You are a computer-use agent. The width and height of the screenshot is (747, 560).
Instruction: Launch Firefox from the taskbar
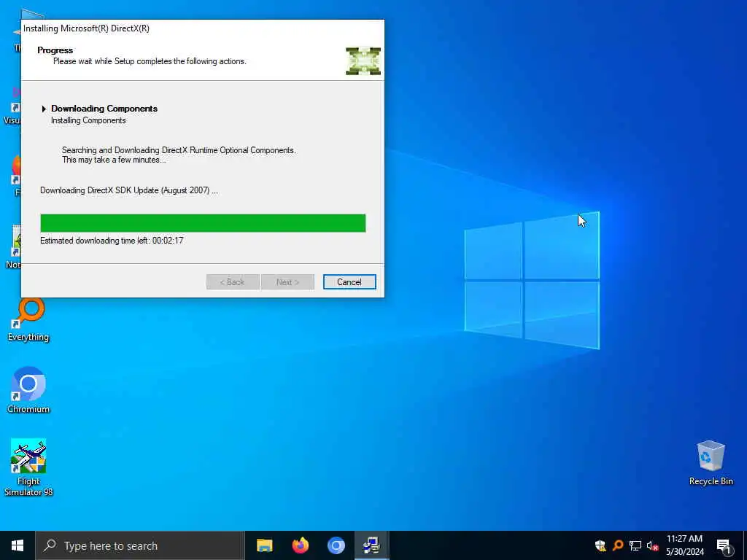tap(300, 545)
